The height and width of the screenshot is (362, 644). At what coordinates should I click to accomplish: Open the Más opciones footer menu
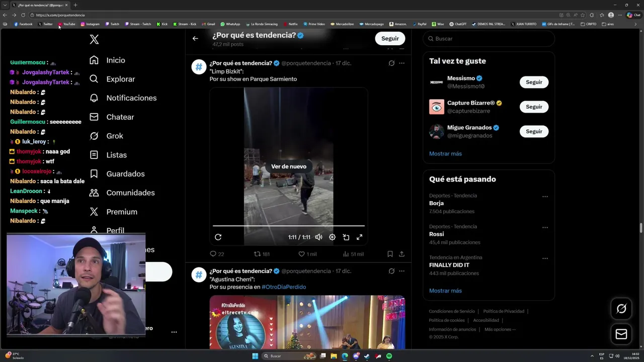(500, 329)
